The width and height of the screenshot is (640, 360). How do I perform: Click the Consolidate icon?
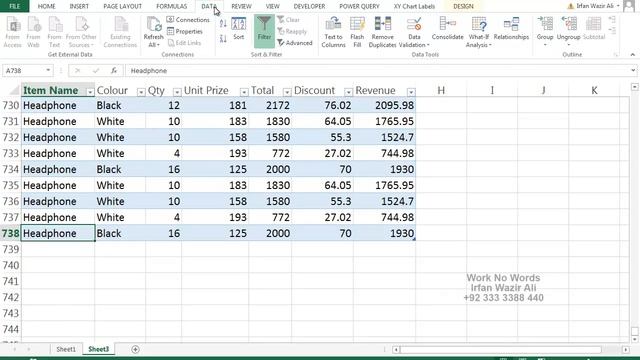coord(447,29)
